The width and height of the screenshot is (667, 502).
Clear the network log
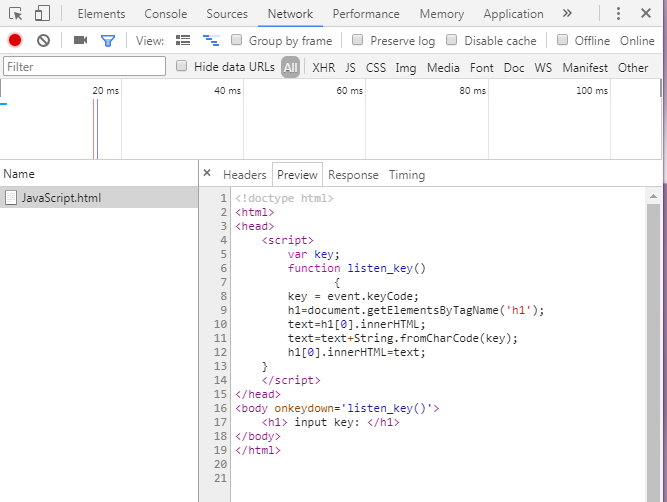(x=43, y=40)
